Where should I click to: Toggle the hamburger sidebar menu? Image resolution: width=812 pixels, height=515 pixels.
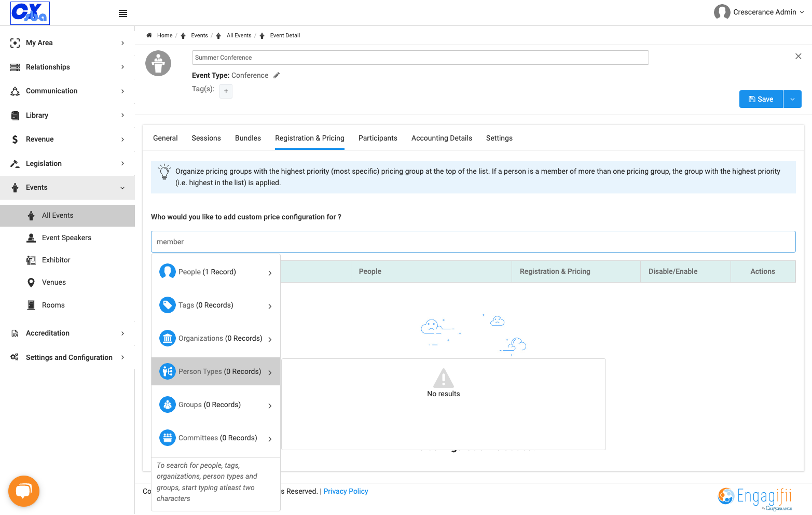pos(123,13)
